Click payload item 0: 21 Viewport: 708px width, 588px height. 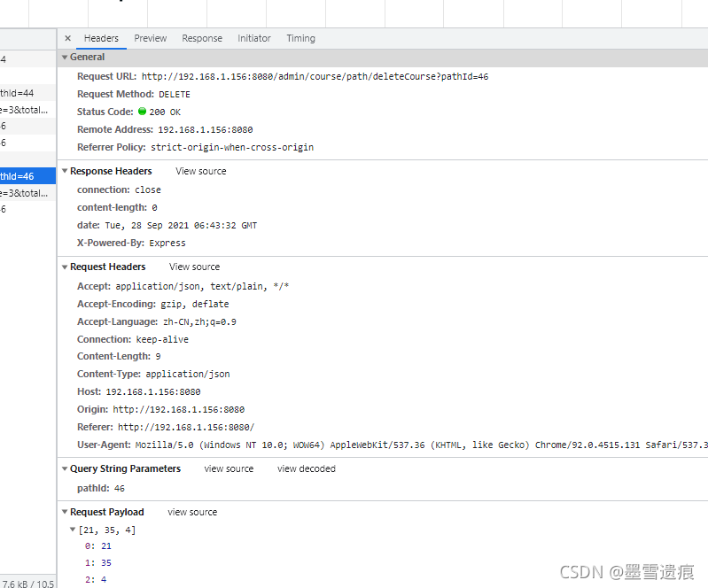(x=98, y=546)
